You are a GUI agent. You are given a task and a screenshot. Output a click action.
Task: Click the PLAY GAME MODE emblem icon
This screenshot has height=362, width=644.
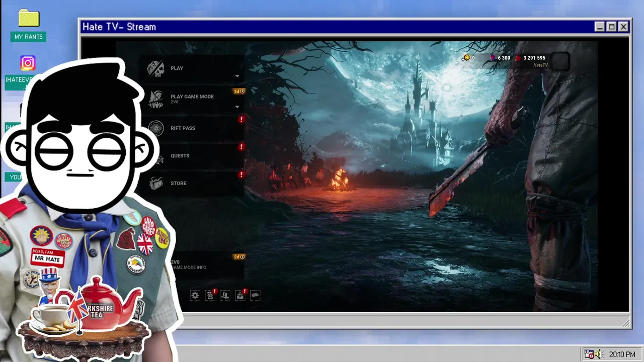[156, 100]
